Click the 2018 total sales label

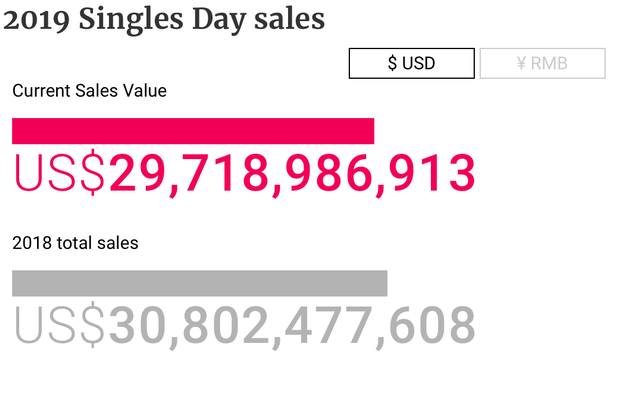click(x=75, y=243)
